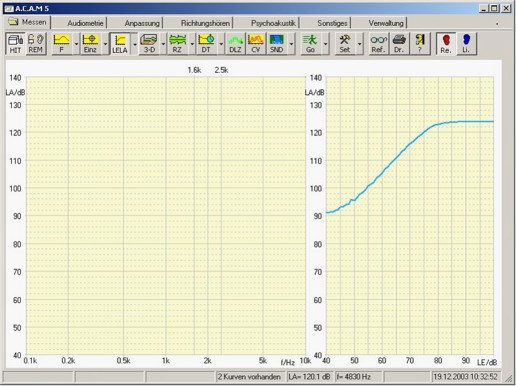Switch to the Audiometrie tab
516x386 pixels.
click(85, 23)
